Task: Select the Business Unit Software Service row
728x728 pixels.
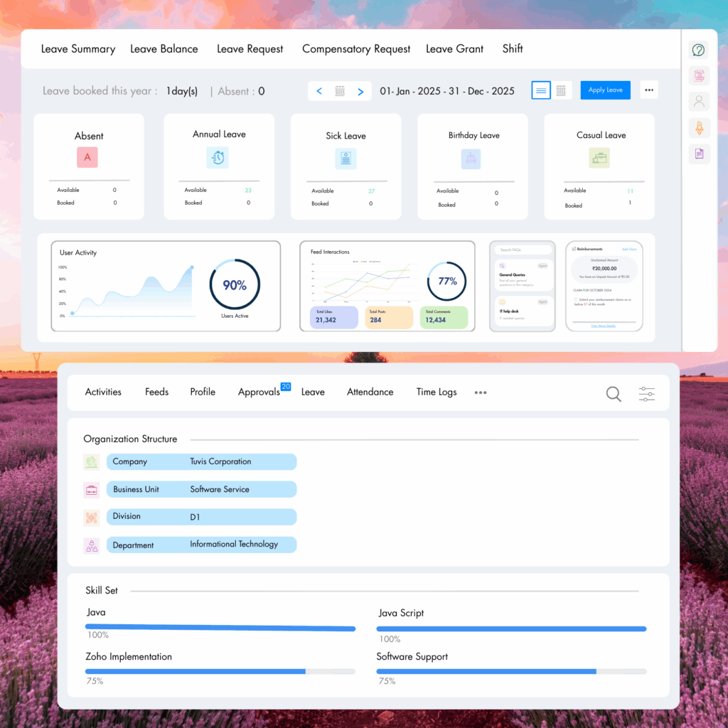Action: click(201, 489)
